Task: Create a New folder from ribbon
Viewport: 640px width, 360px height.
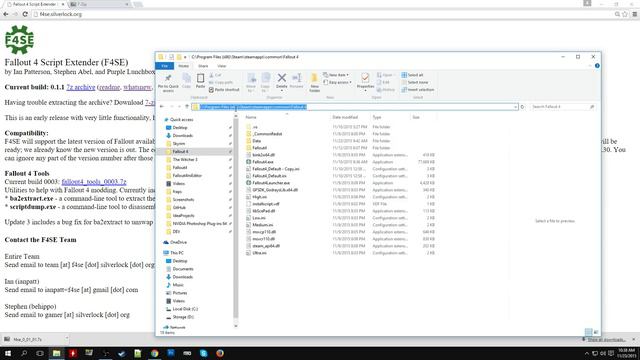Action: pyautogui.click(x=314, y=82)
